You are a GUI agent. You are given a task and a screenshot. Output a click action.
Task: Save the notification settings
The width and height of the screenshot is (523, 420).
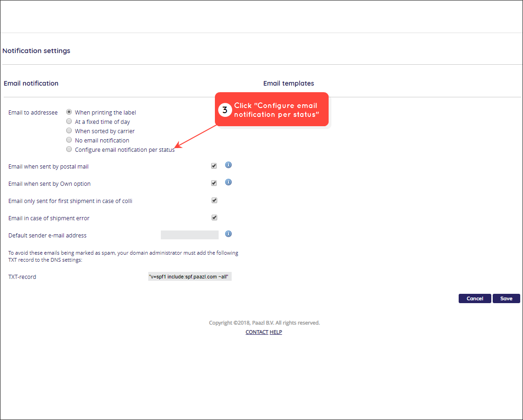click(506, 298)
